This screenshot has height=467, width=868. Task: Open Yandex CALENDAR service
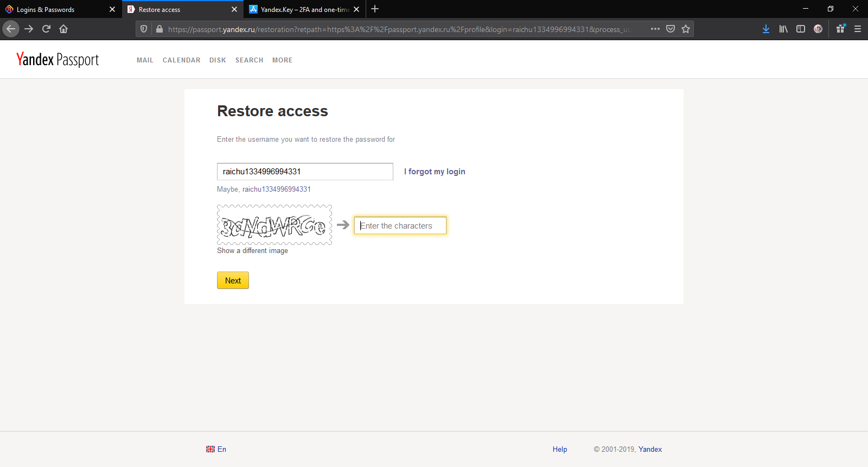(181, 60)
